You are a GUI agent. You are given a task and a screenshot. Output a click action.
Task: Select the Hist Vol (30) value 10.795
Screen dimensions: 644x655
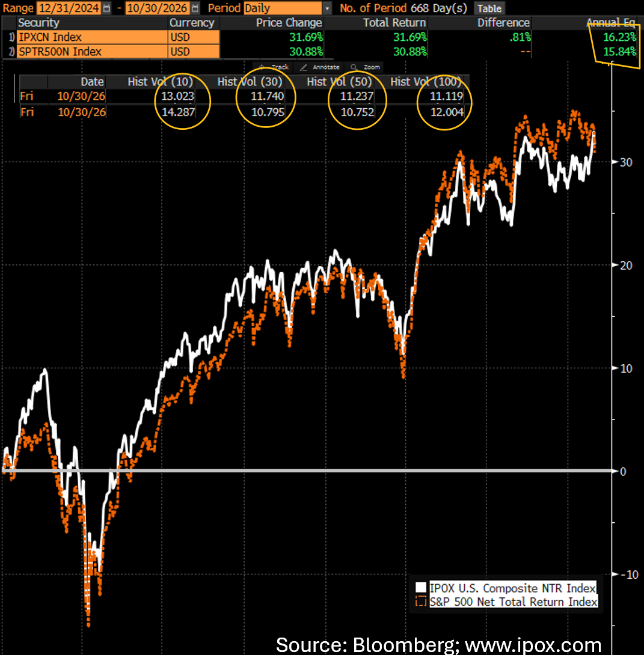click(268, 112)
